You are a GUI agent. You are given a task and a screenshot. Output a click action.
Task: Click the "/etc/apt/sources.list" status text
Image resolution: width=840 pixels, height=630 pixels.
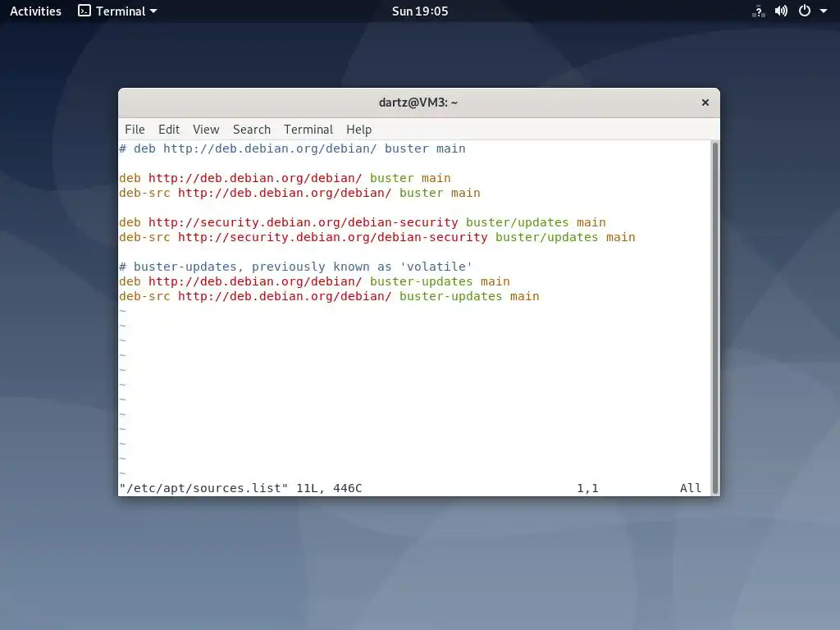pyautogui.click(x=203, y=488)
